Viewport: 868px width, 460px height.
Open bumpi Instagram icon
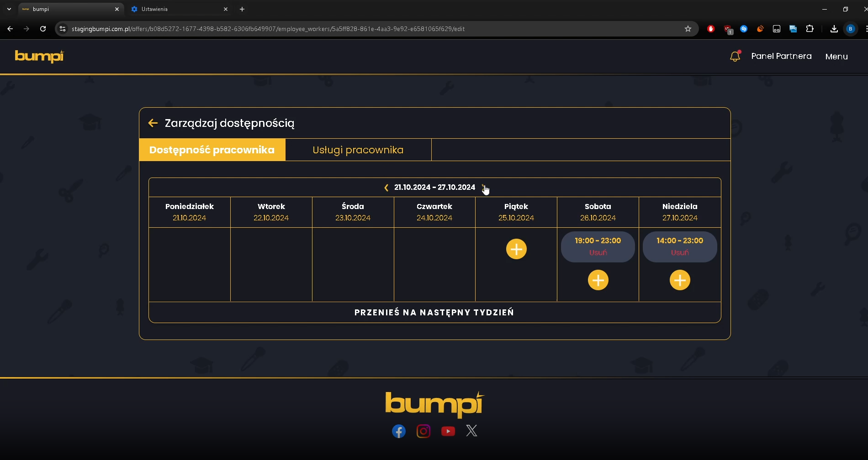(423, 431)
